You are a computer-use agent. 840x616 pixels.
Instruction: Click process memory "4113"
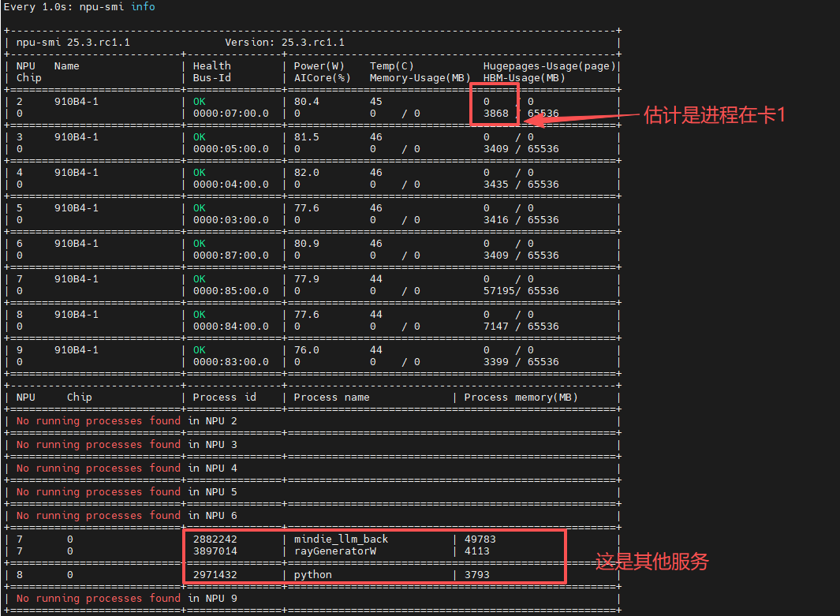click(x=476, y=551)
